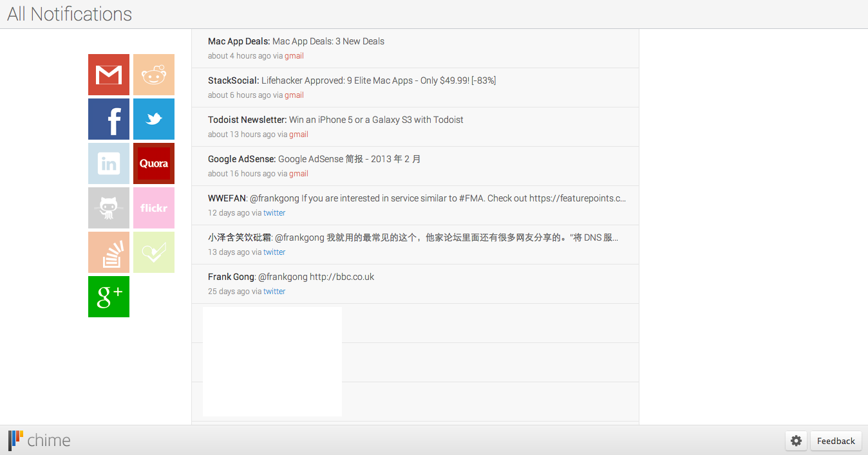Click the 'about 4 hours ago' timestamp

point(240,56)
